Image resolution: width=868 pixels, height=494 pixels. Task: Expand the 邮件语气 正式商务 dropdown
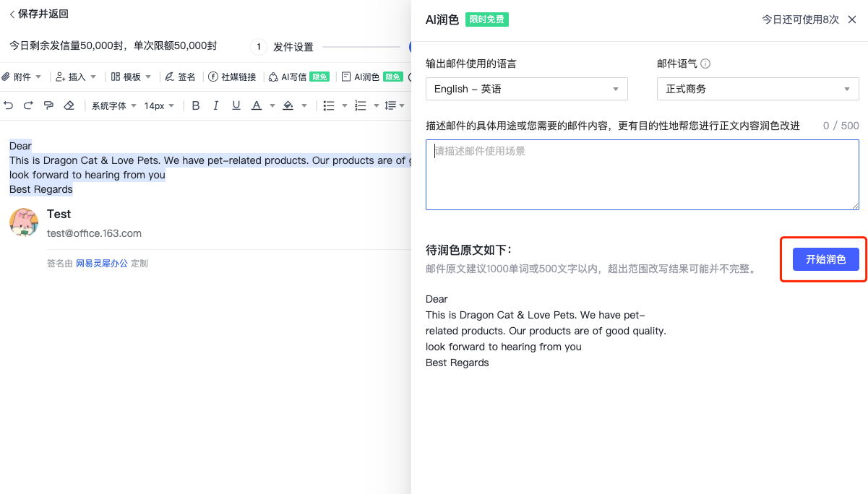757,89
